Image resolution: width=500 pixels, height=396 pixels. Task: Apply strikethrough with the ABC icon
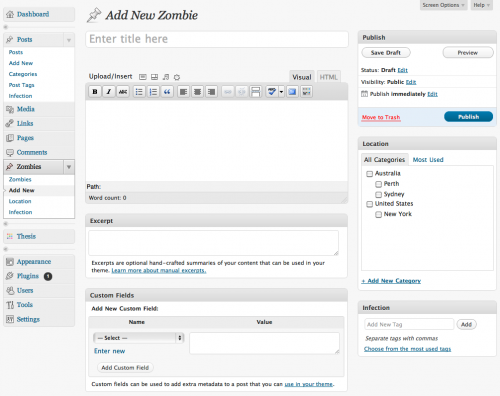[x=123, y=92]
